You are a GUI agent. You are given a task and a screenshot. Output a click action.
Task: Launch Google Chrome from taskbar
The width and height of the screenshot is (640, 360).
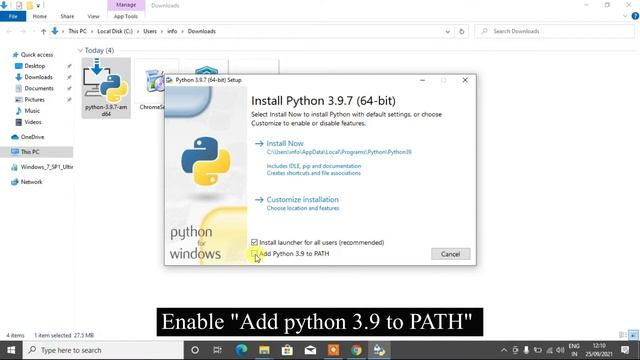tap(356, 350)
